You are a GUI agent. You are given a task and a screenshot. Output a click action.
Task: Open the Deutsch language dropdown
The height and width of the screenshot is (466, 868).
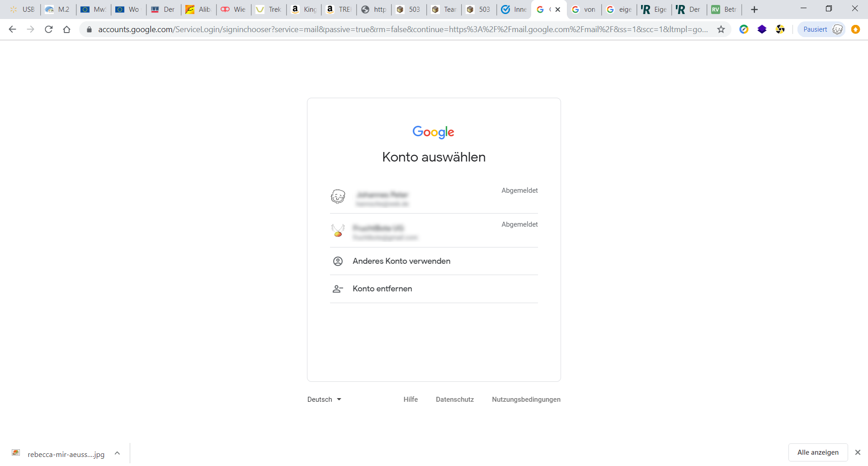pos(324,399)
